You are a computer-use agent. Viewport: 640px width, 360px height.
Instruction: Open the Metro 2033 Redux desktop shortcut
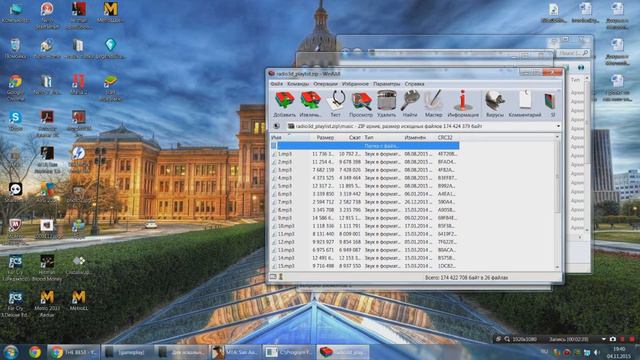[x=47, y=304]
